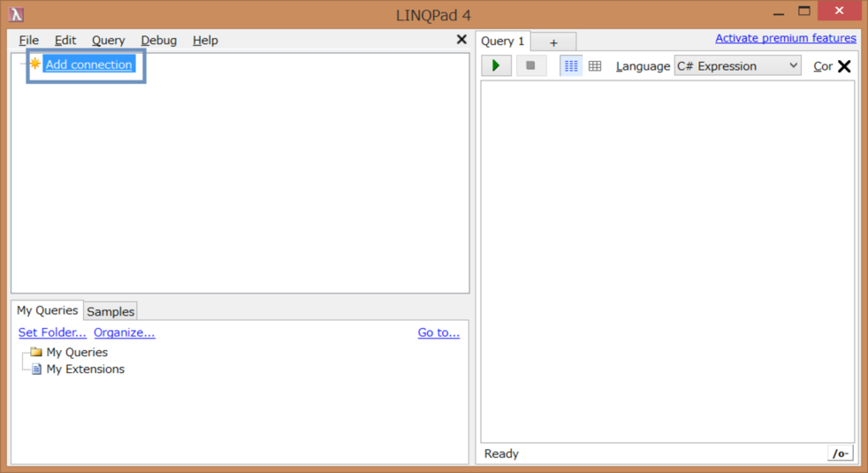Switch to the Samples tab

111,311
